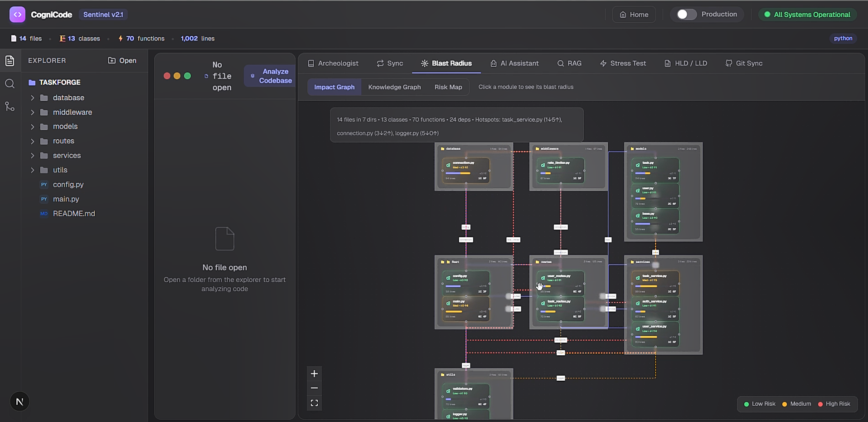Viewport: 868px width, 422px height.
Task: Switch to Knowledge Graph view
Action: (x=394, y=87)
